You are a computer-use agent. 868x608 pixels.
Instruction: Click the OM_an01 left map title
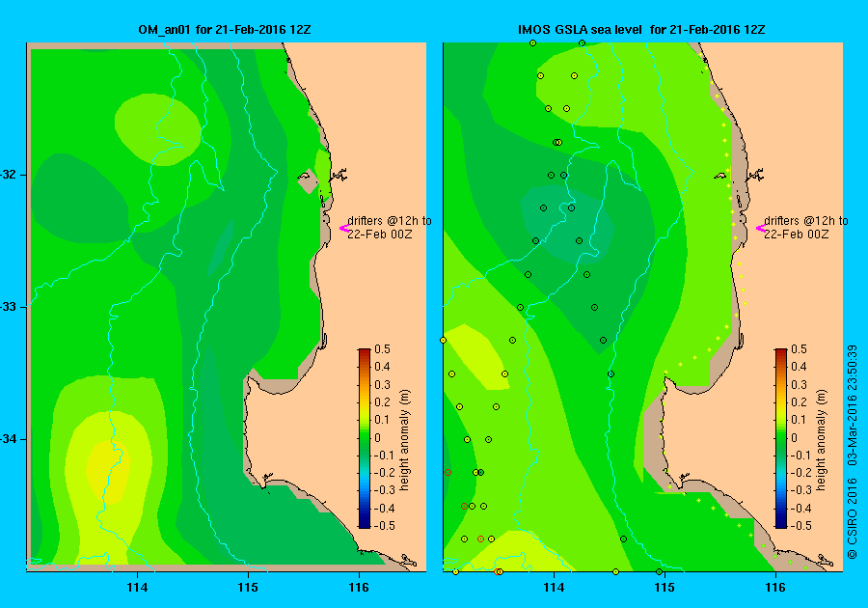(224, 30)
